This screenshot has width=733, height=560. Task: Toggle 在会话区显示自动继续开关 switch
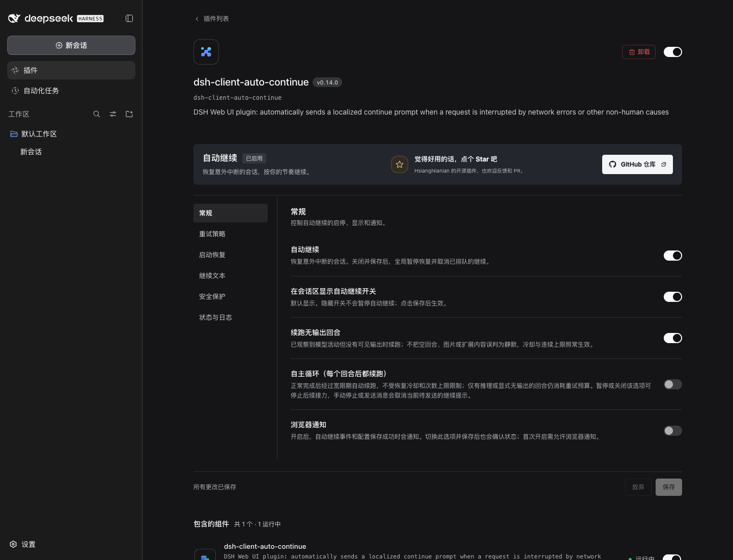click(x=673, y=297)
